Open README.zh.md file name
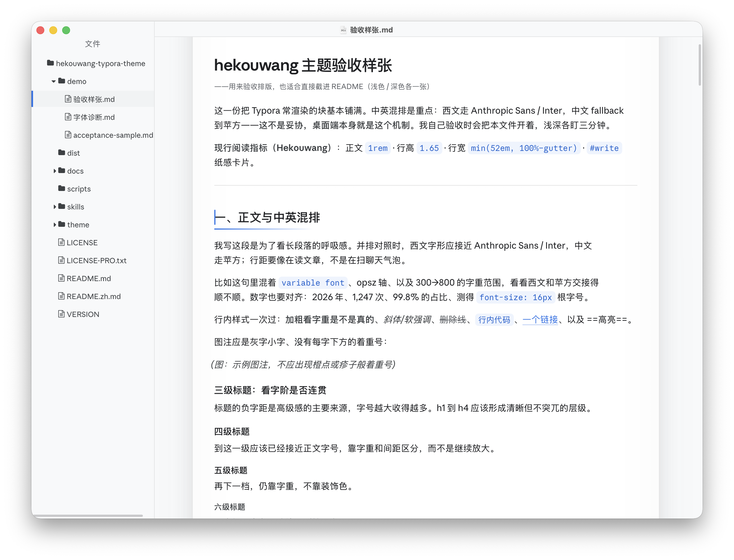This screenshot has height=560, width=734. (94, 297)
